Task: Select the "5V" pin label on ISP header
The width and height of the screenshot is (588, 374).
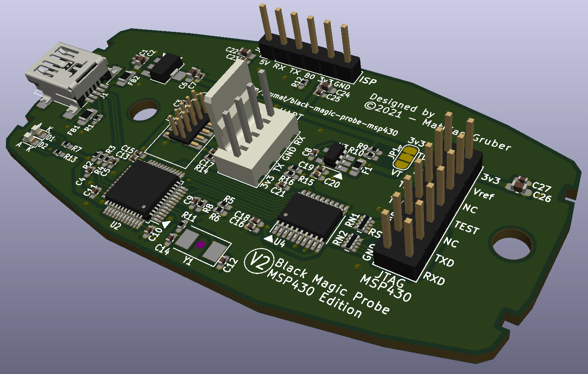Action: point(264,62)
